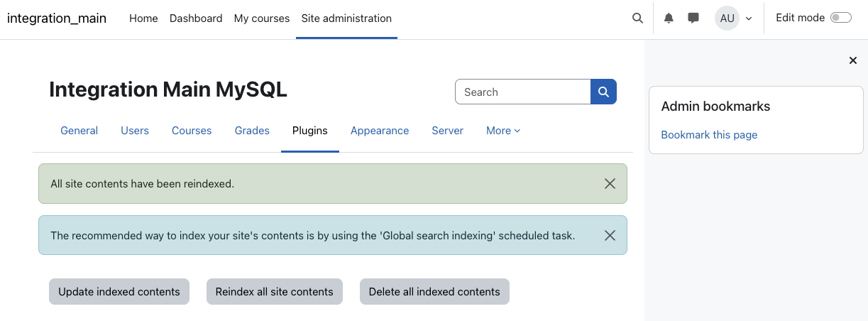
Task: Expand the user menu chevron beside AU
Action: [x=749, y=18]
